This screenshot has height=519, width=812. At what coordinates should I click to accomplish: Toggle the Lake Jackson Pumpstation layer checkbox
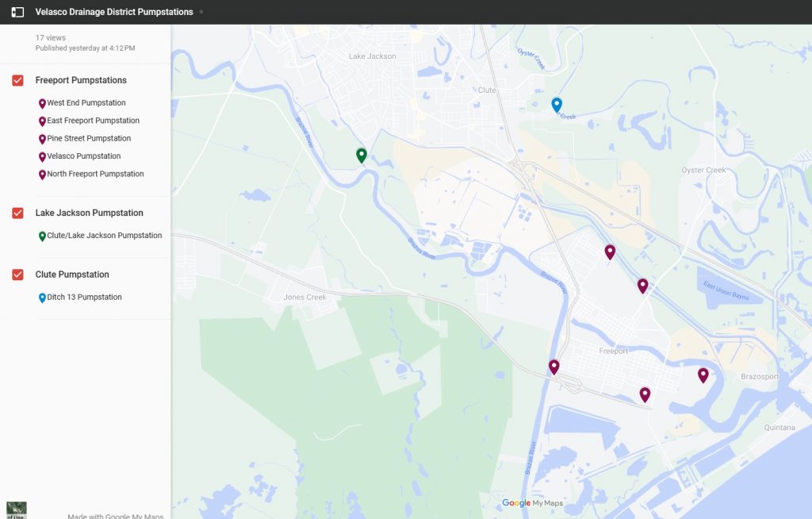(17, 213)
